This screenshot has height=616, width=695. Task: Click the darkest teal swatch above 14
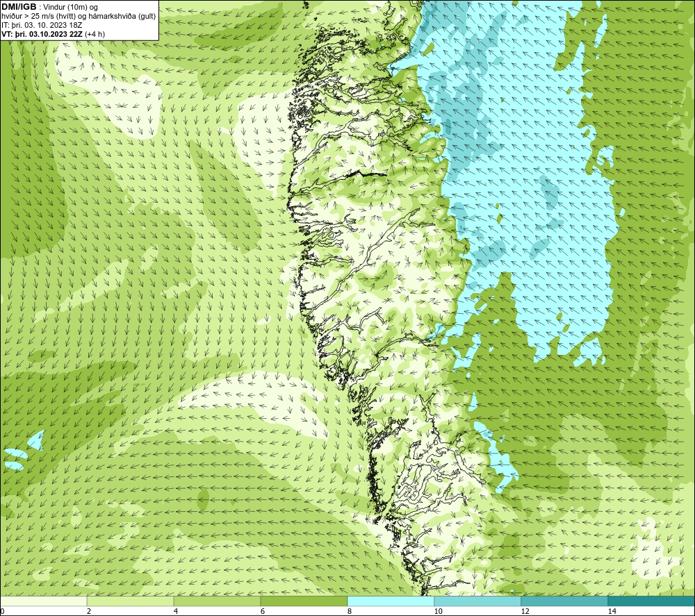(651, 601)
